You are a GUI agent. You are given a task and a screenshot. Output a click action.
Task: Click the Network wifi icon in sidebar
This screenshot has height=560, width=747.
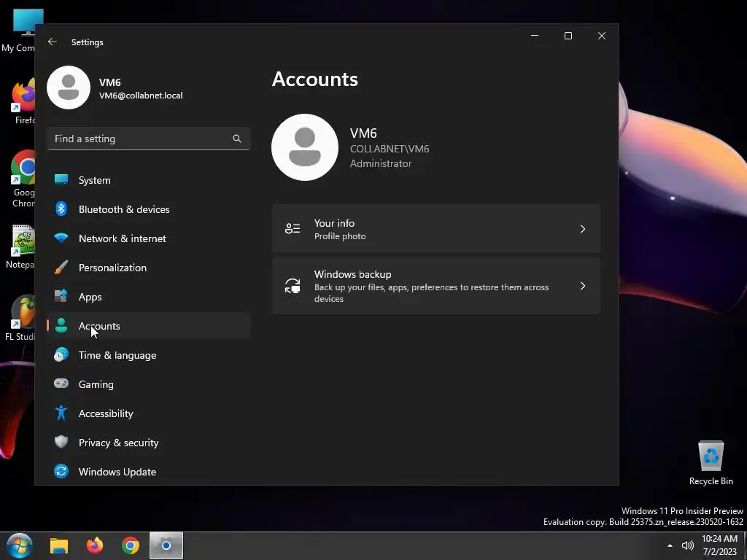coord(61,238)
